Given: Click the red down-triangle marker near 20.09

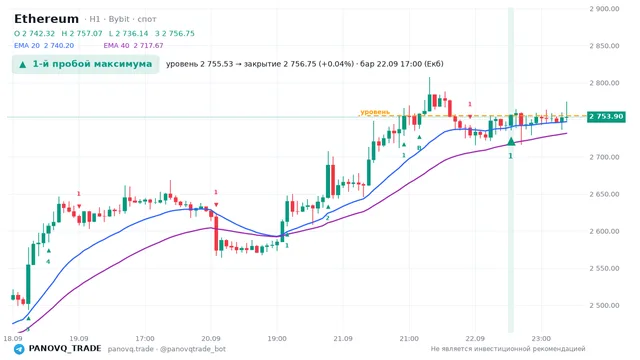Looking at the screenshot, I should 216,204.
